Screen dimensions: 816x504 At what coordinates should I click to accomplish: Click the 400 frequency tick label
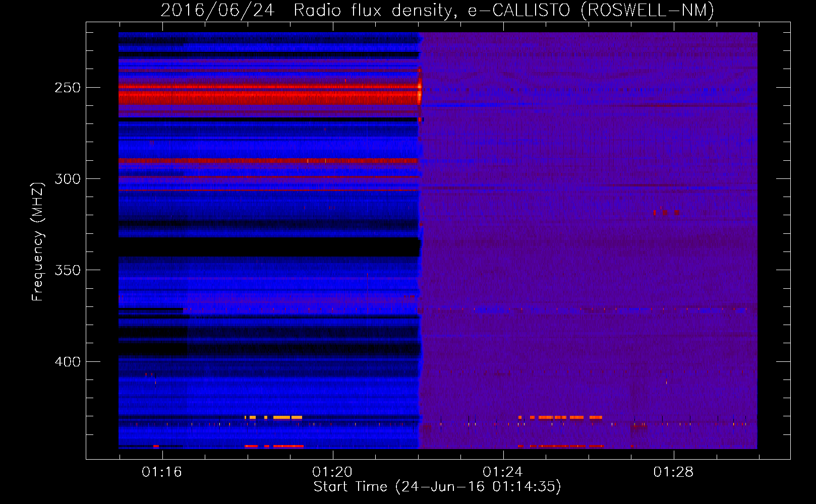tap(68, 362)
